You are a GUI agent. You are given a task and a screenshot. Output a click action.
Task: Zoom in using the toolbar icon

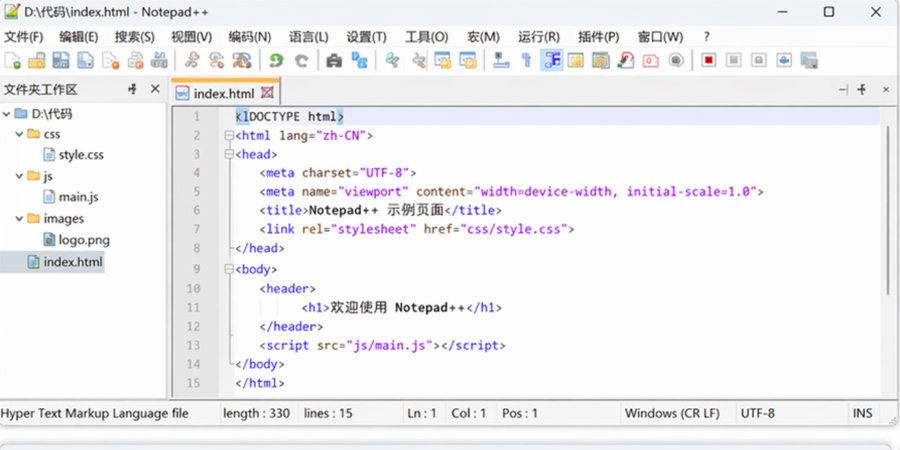point(393,60)
